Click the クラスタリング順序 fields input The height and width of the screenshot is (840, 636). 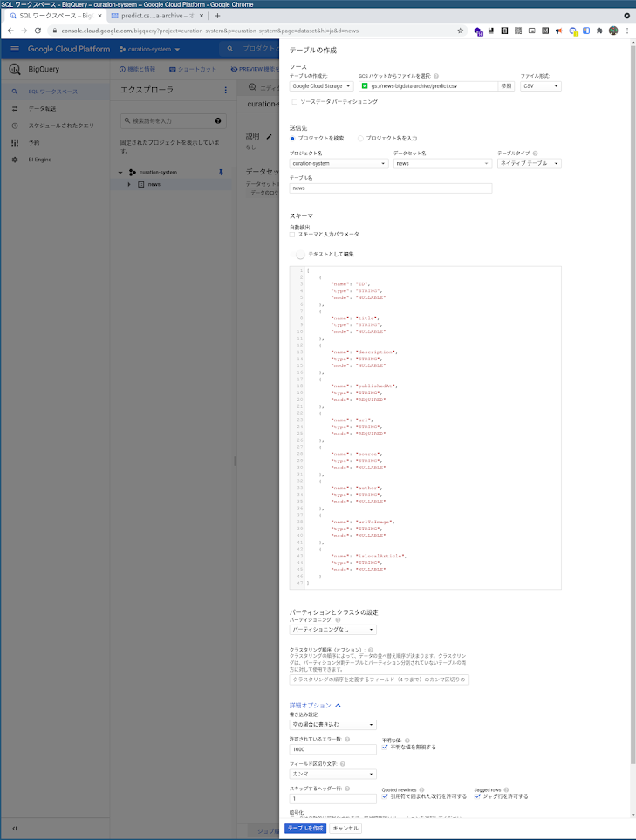[380, 680]
